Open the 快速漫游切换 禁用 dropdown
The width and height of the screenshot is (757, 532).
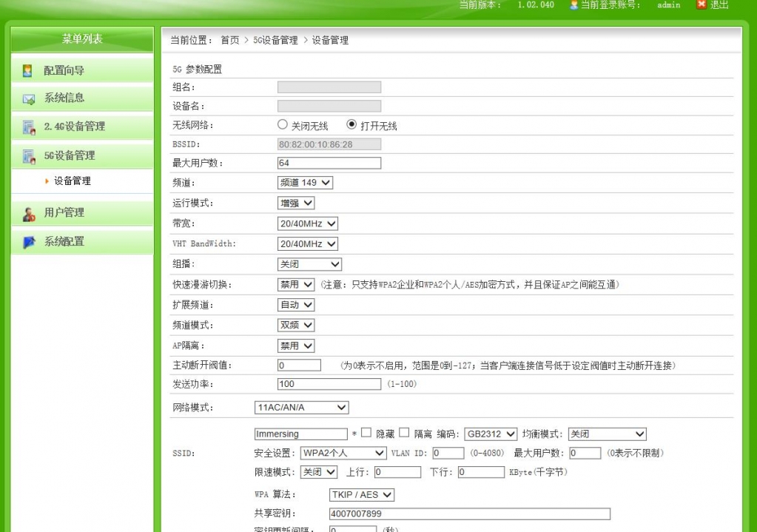296,284
